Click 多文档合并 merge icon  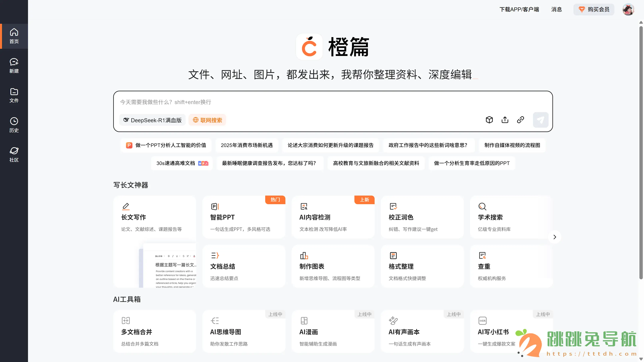click(126, 321)
